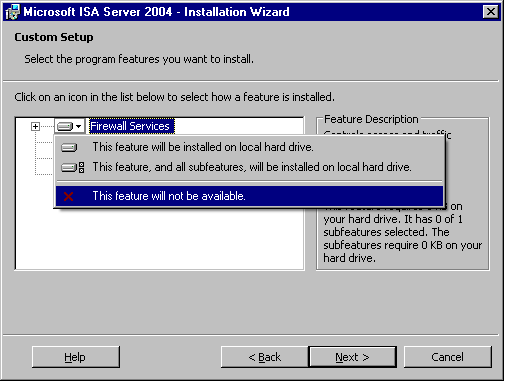This screenshot has width=506, height=382.
Task: Click 'Click on an icon in the list below' instruction text
Action: tap(174, 97)
